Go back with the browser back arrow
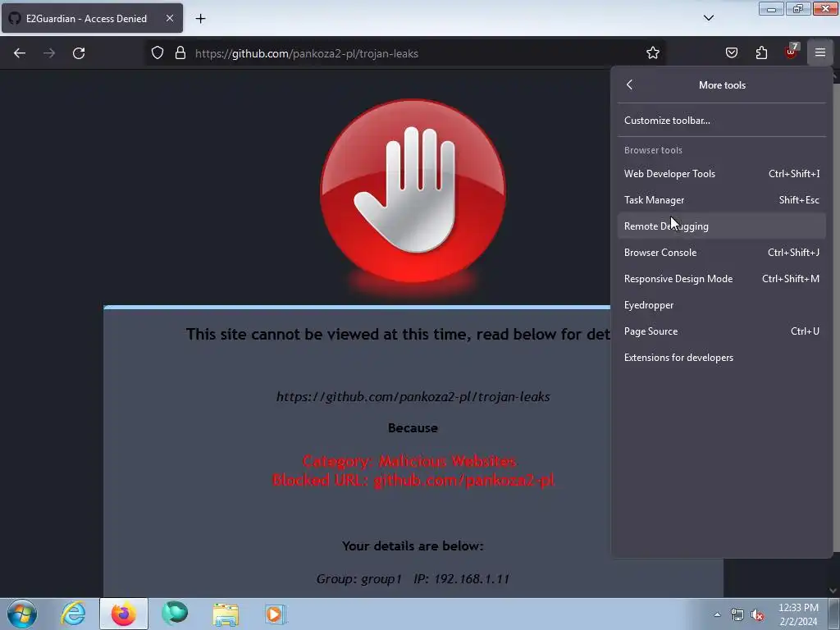Image resolution: width=840 pixels, height=630 pixels. (x=20, y=53)
